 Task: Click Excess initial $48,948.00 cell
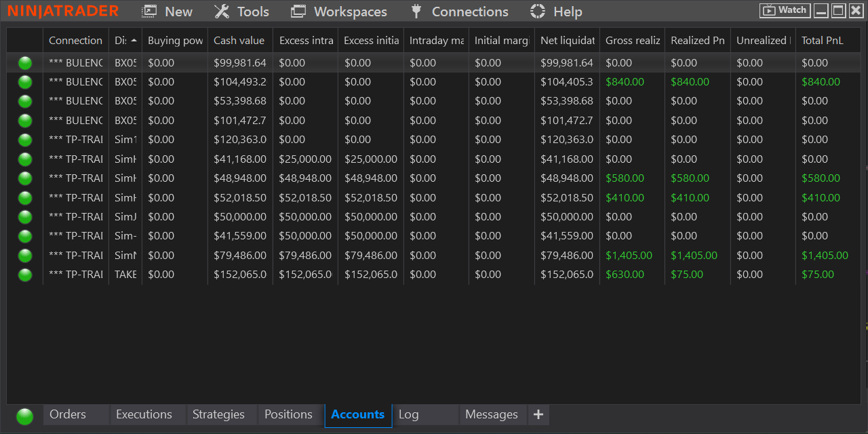(x=371, y=178)
